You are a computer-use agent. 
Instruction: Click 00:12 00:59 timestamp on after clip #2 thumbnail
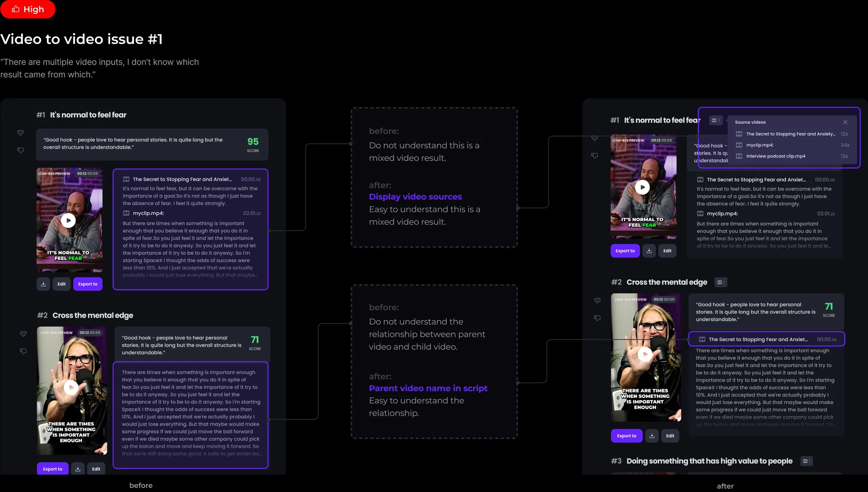[x=664, y=299]
